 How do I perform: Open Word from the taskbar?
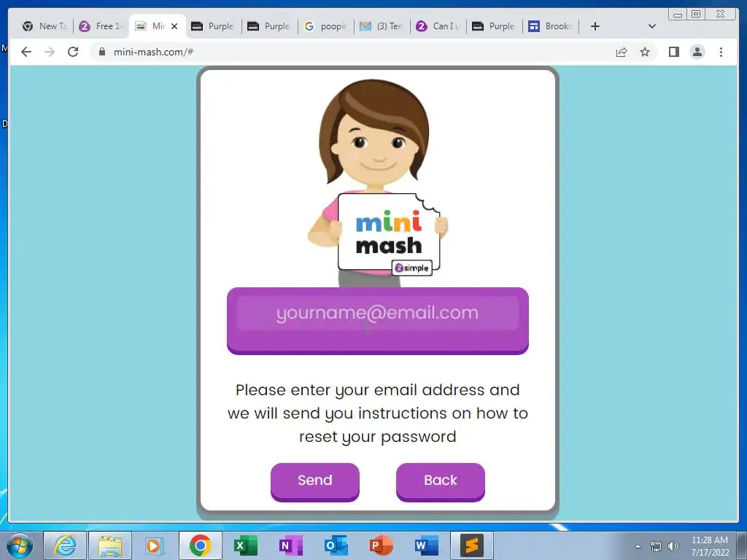(426, 545)
